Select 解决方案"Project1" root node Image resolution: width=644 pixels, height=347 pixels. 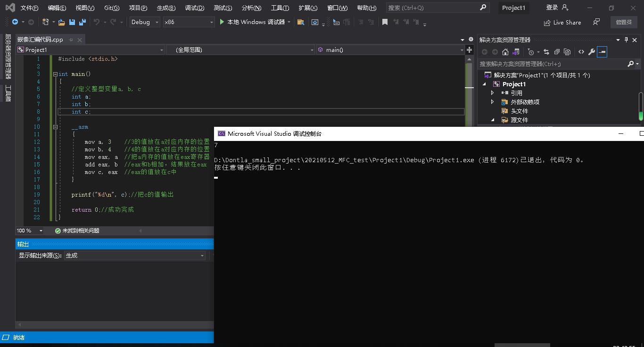(x=542, y=75)
